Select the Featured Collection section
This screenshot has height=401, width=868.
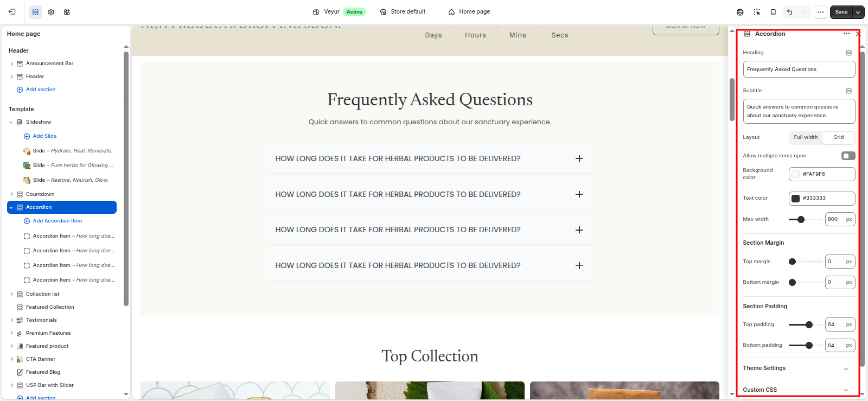[x=50, y=307]
